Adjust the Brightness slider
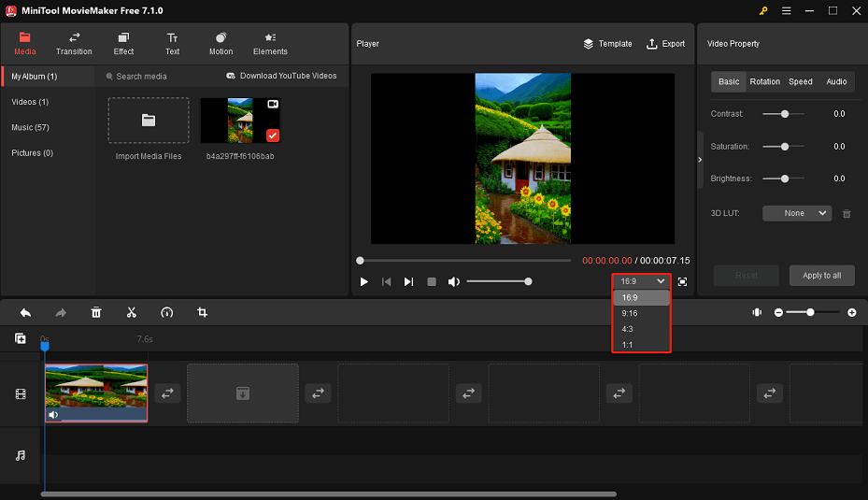868x500 pixels. coord(785,179)
